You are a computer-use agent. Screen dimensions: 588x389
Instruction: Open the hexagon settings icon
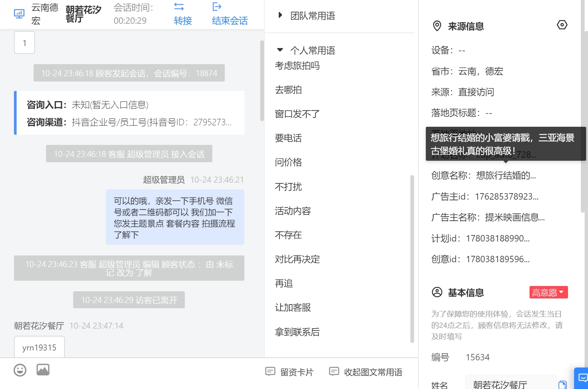tap(562, 25)
